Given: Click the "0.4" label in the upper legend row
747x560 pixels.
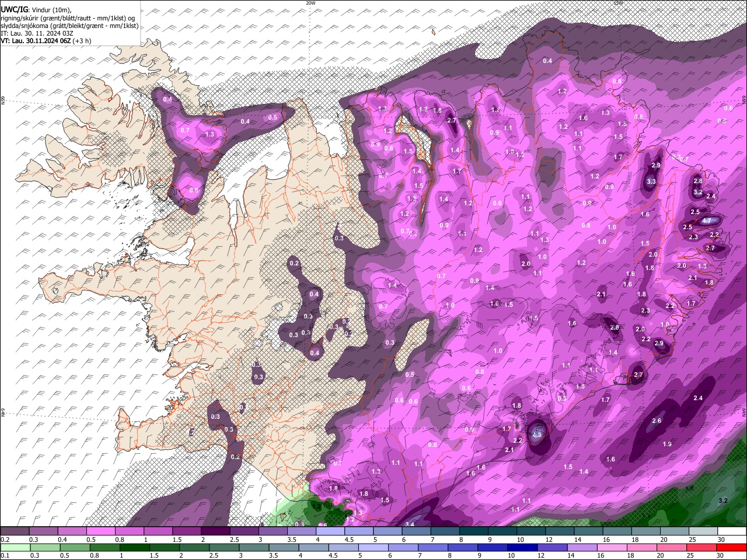Looking at the screenshot, I should (62, 540).
